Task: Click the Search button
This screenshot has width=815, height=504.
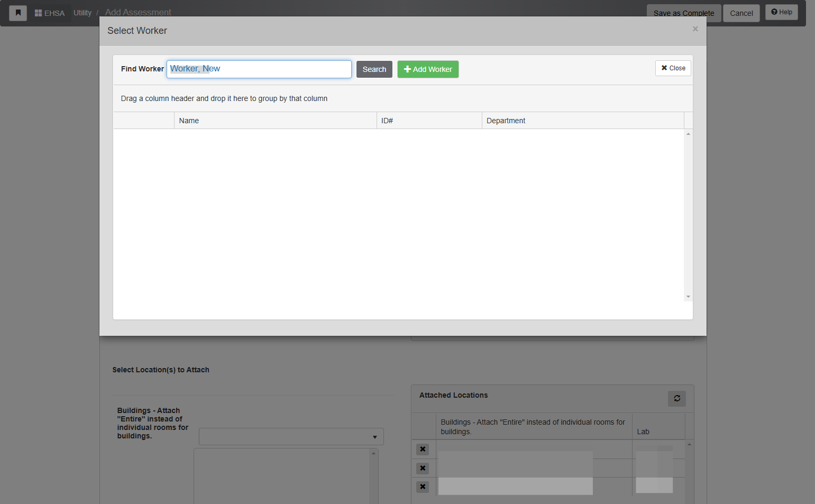Action: (374, 69)
